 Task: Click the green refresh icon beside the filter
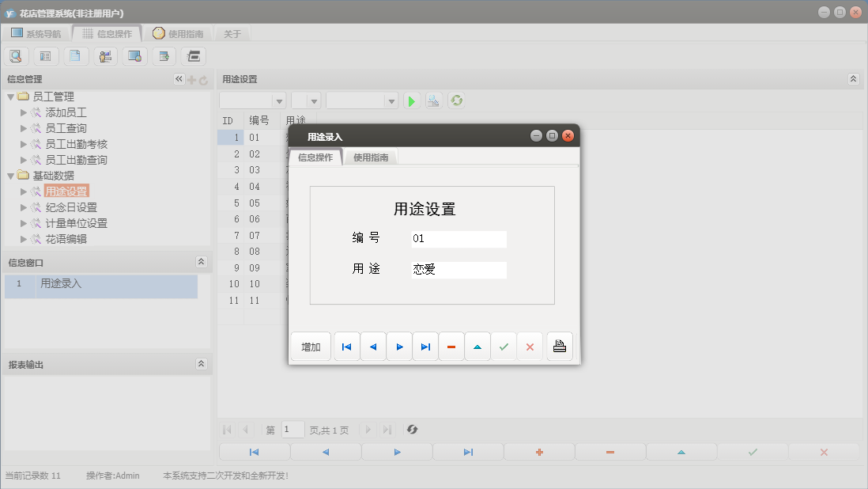tap(456, 101)
